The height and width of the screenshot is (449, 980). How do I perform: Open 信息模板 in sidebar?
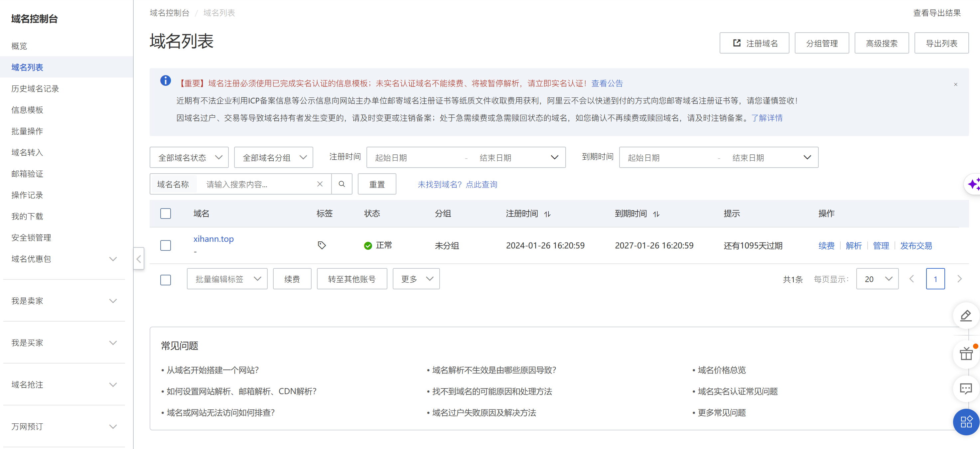pyautogui.click(x=27, y=110)
